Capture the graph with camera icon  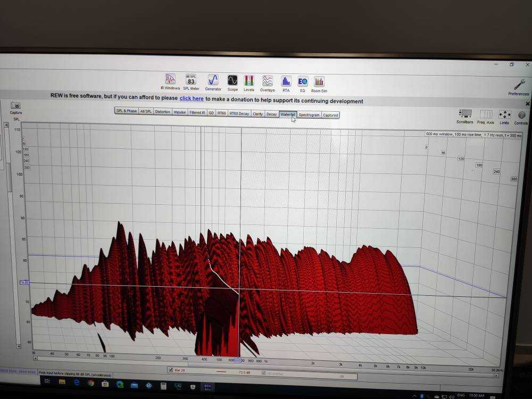point(15,108)
